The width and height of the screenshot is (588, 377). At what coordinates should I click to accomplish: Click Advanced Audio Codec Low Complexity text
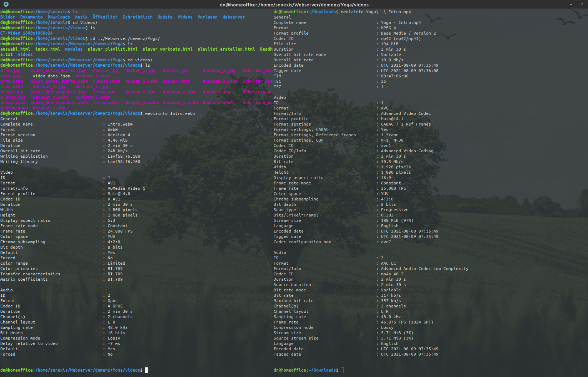(x=424, y=269)
